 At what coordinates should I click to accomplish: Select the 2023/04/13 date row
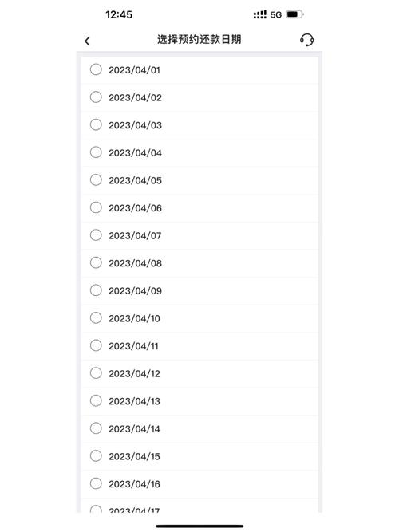pyautogui.click(x=199, y=401)
